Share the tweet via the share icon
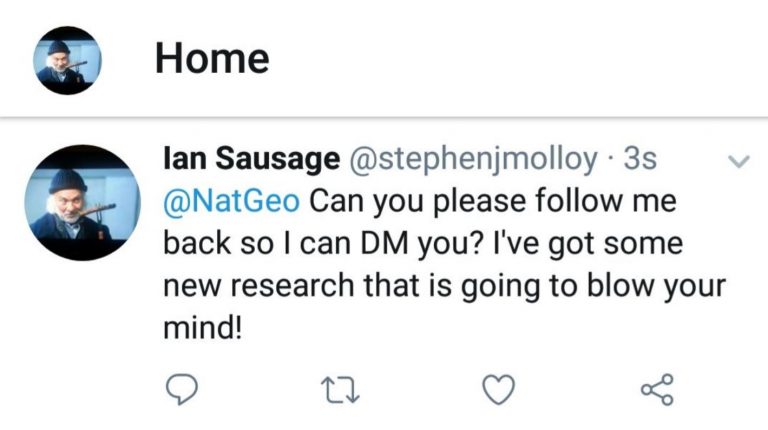 [x=656, y=388]
